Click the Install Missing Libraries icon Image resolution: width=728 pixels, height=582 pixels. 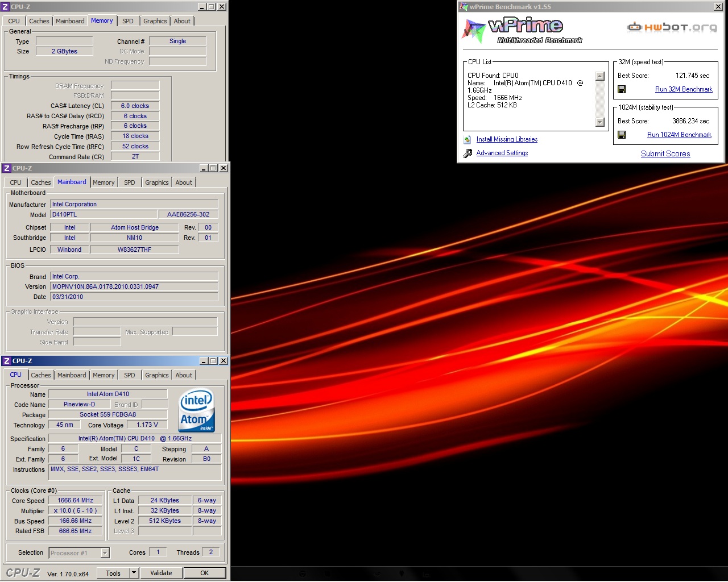tap(468, 139)
